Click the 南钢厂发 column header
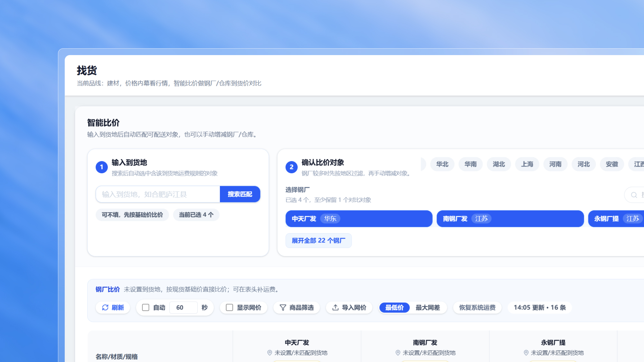The height and width of the screenshot is (362, 644). (x=425, y=343)
